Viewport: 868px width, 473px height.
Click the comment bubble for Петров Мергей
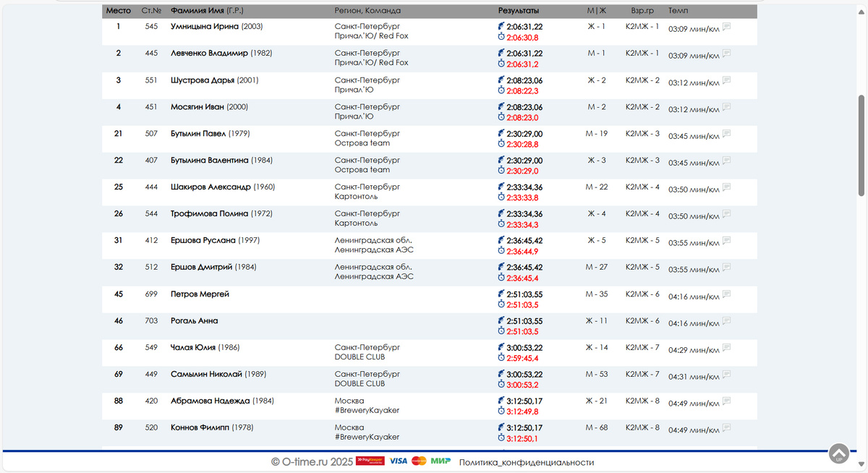coord(726,294)
